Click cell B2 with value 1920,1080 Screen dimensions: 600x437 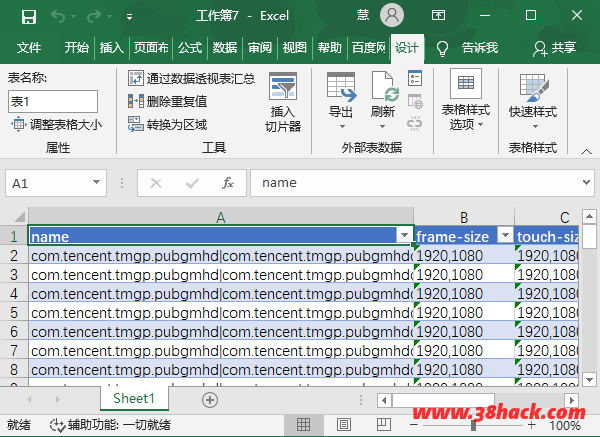point(464,256)
